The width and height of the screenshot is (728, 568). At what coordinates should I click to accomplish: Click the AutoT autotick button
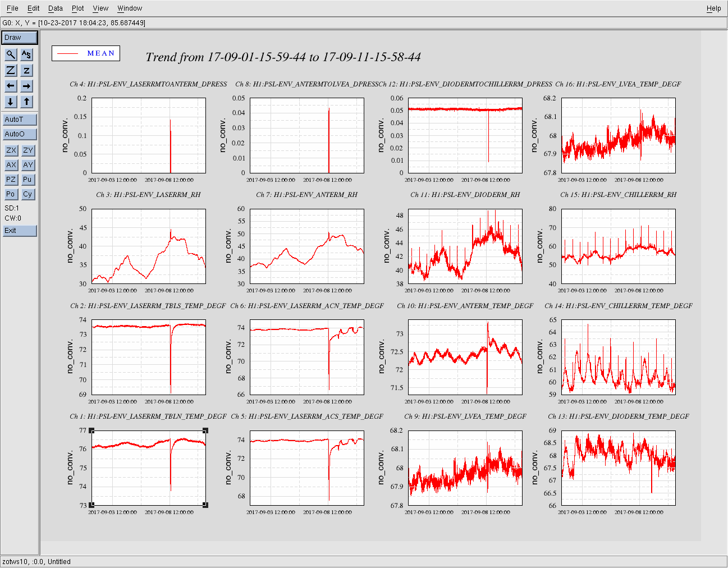point(20,120)
